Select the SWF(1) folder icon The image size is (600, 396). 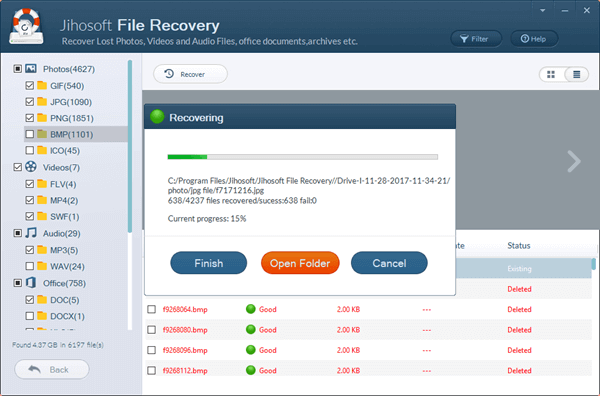[x=42, y=216]
